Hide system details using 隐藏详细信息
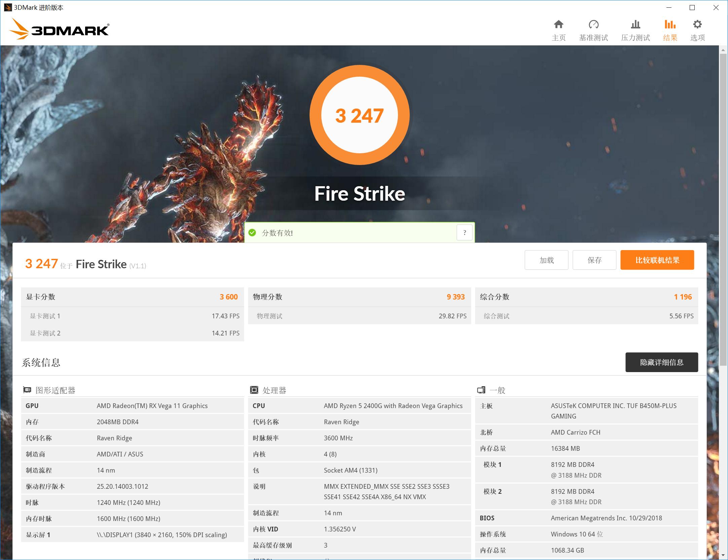 (662, 362)
